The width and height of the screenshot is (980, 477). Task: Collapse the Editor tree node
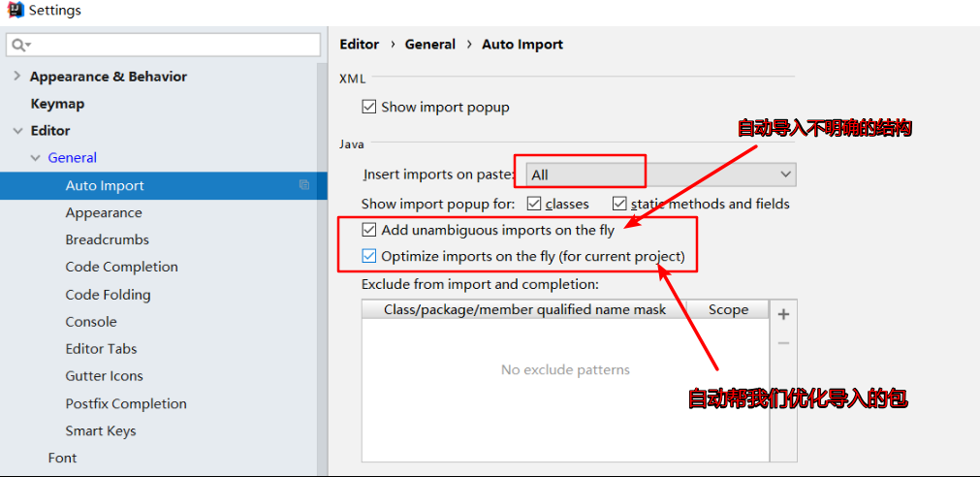point(16,131)
